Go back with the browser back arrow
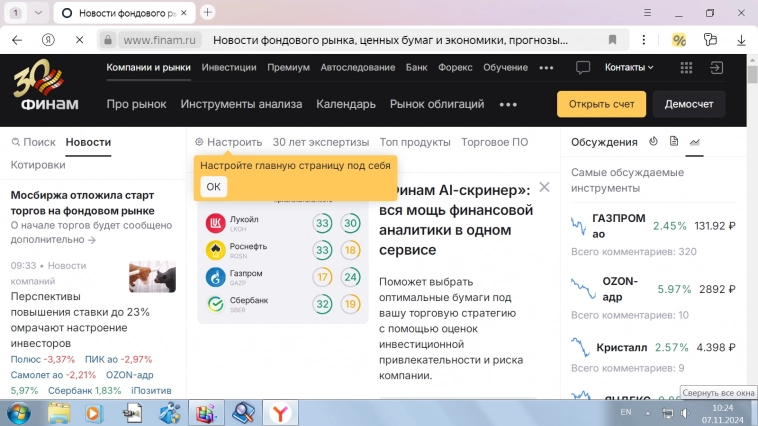Image resolution: width=758 pixels, height=426 pixels. pos(17,40)
